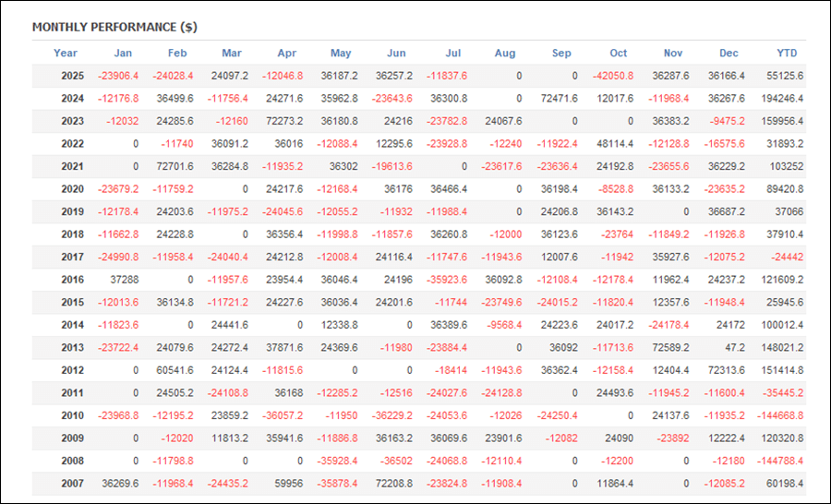Select the Oct column header

click(x=618, y=53)
